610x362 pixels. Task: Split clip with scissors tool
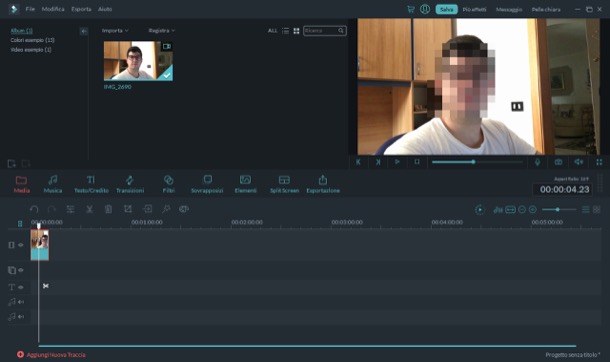[89, 209]
